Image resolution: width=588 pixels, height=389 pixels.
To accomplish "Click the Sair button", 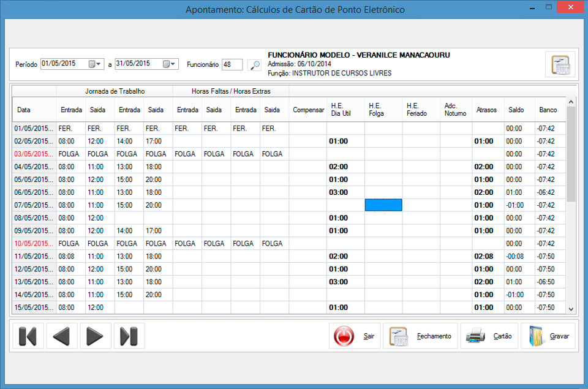I will 355,336.
